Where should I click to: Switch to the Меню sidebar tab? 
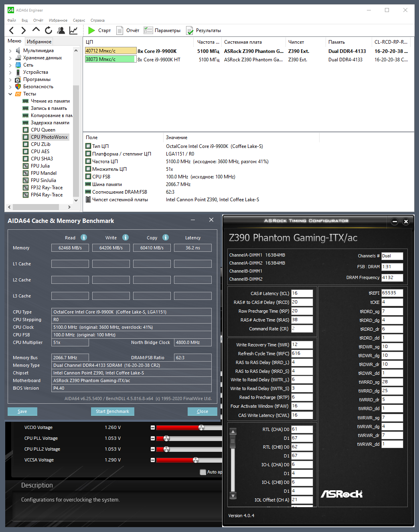pyautogui.click(x=14, y=41)
